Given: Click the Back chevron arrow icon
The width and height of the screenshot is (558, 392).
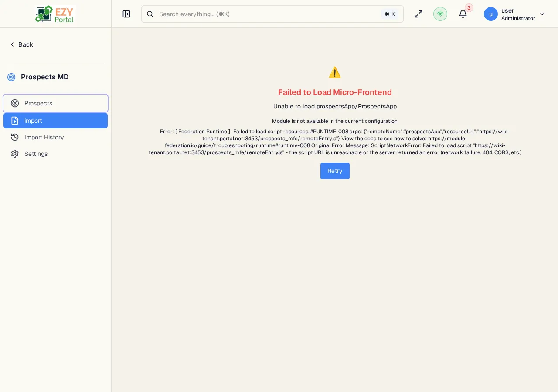Looking at the screenshot, I should [x=12, y=44].
